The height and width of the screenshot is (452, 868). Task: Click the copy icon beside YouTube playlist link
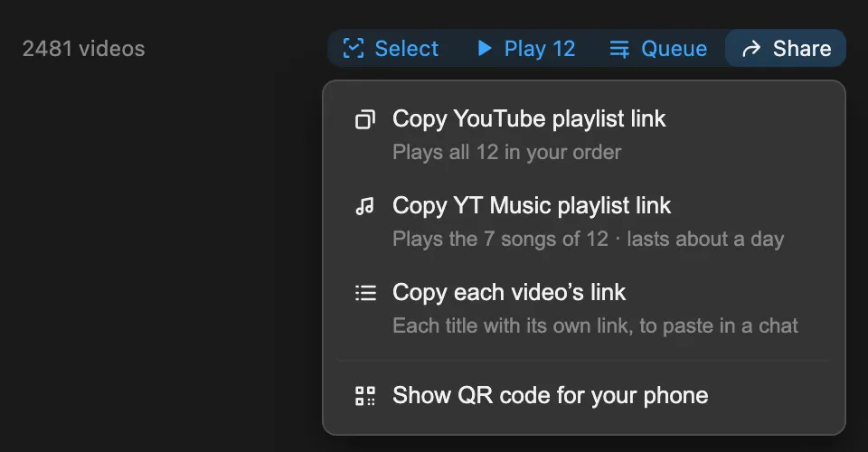coord(364,119)
